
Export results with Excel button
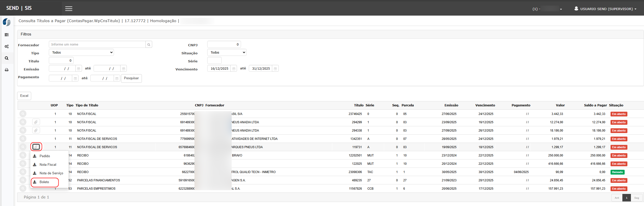tap(24, 96)
